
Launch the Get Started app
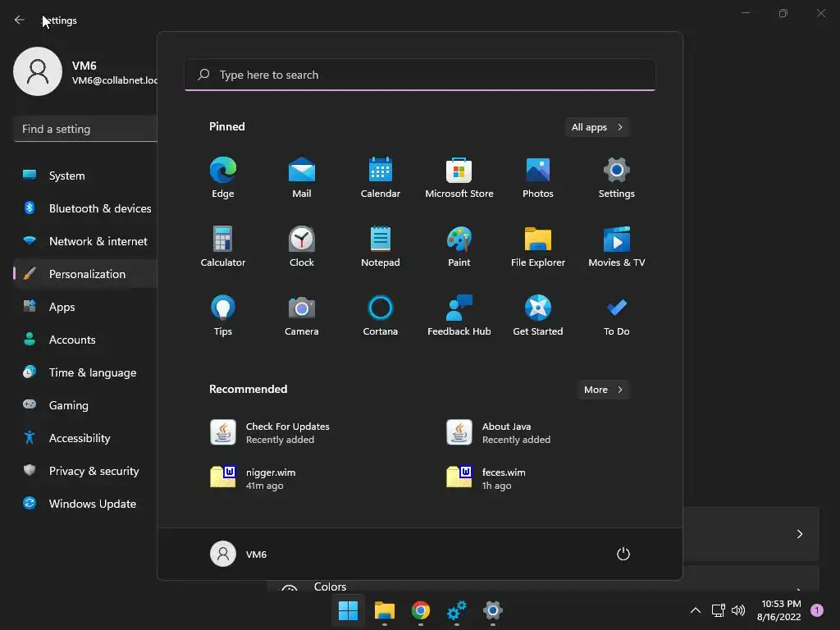click(x=538, y=316)
